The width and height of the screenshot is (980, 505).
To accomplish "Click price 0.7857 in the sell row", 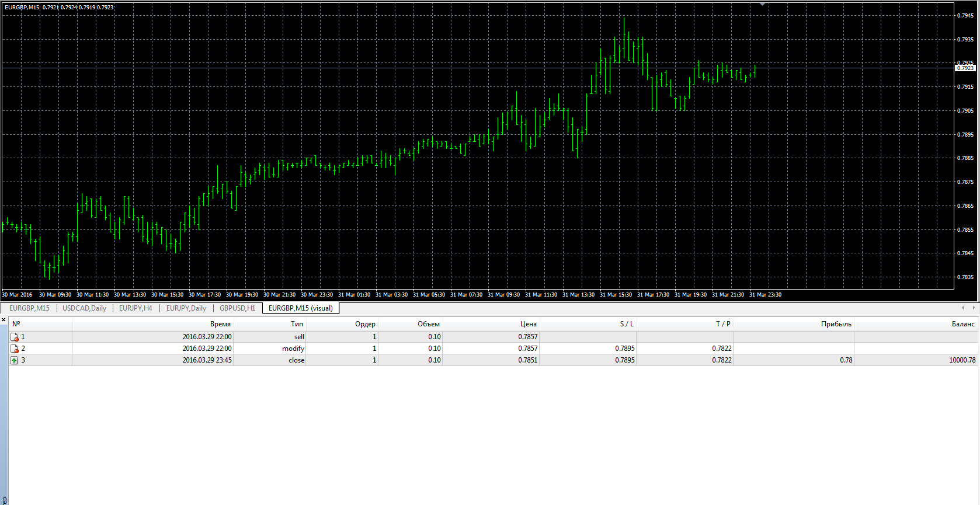I will tap(527, 337).
